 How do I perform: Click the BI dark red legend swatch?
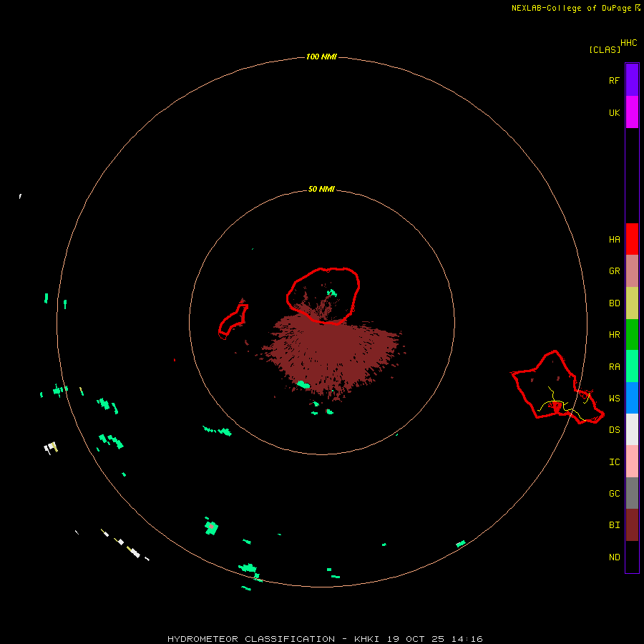[x=632, y=525]
